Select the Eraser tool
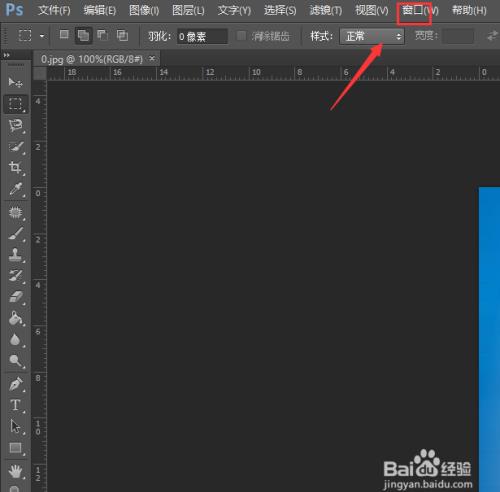The height and width of the screenshot is (492, 500). pyautogui.click(x=16, y=297)
